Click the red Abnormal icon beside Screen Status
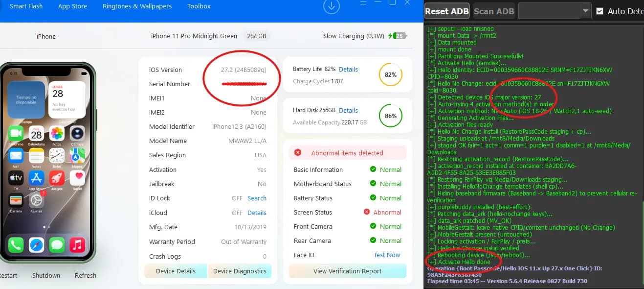Screen dimensions: 644x289 [x=367, y=212]
